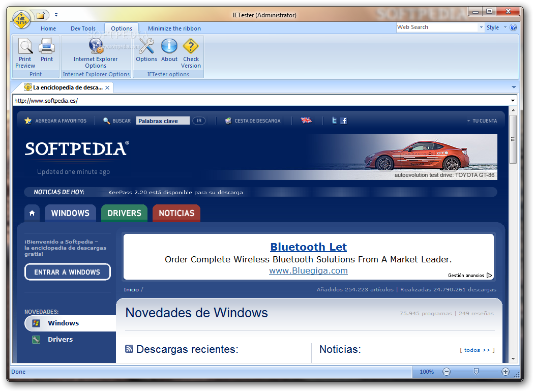Select the Options ribbon tab

tap(122, 28)
